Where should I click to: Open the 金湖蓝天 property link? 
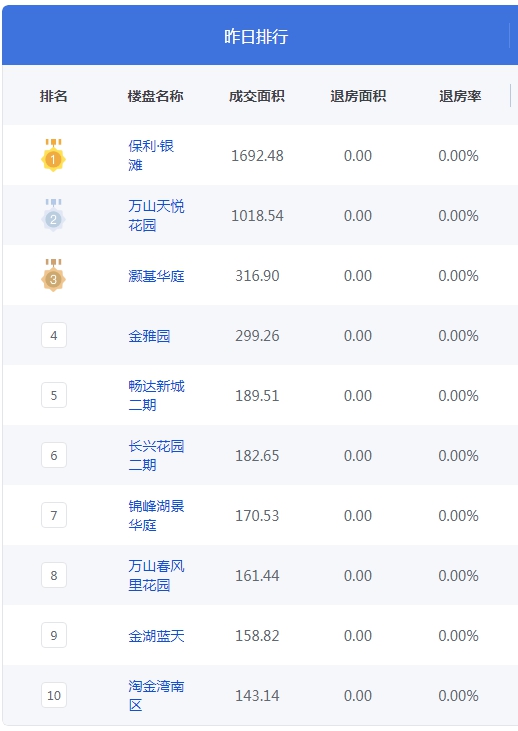156,636
